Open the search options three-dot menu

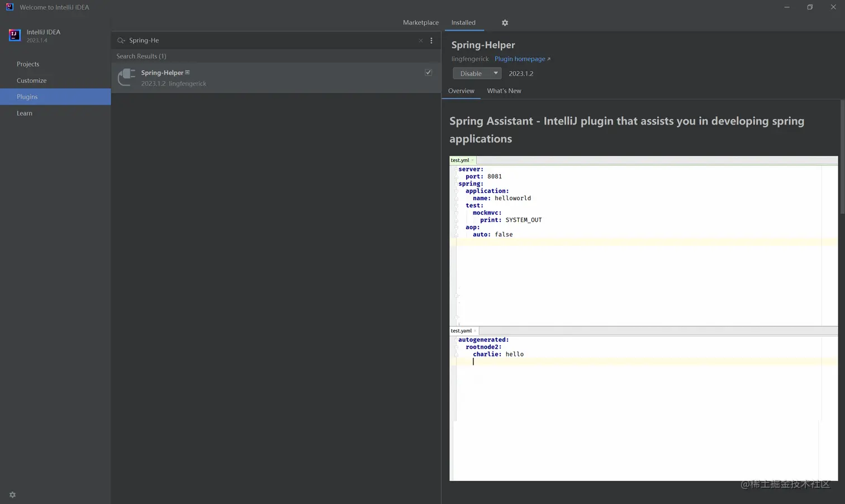click(431, 41)
